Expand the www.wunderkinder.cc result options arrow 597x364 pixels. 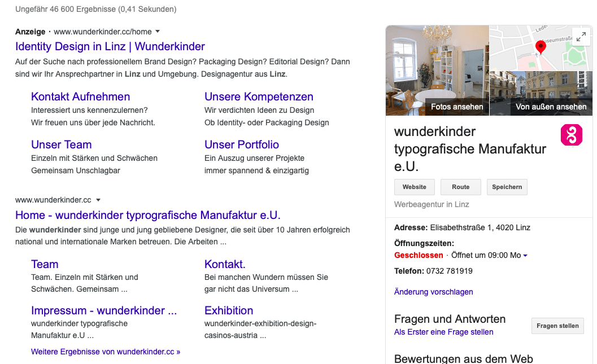tap(98, 200)
